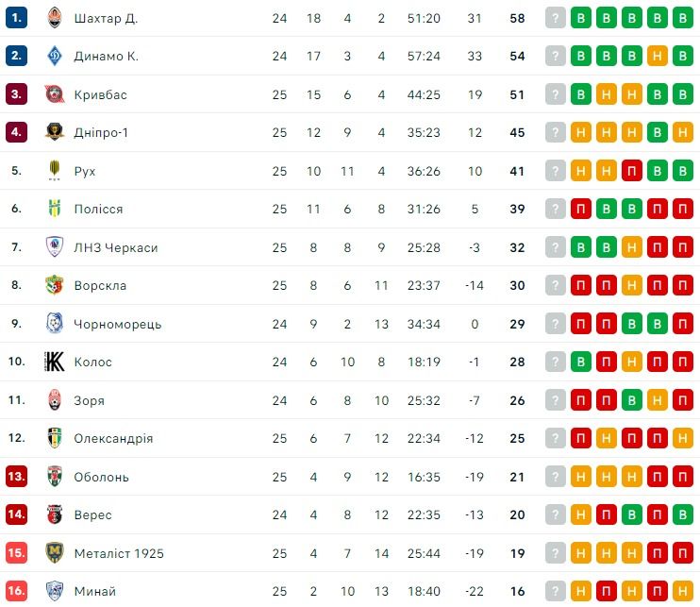700x607 pixels.
Task: Open the Кривбас team logo
Action: [x=54, y=94]
